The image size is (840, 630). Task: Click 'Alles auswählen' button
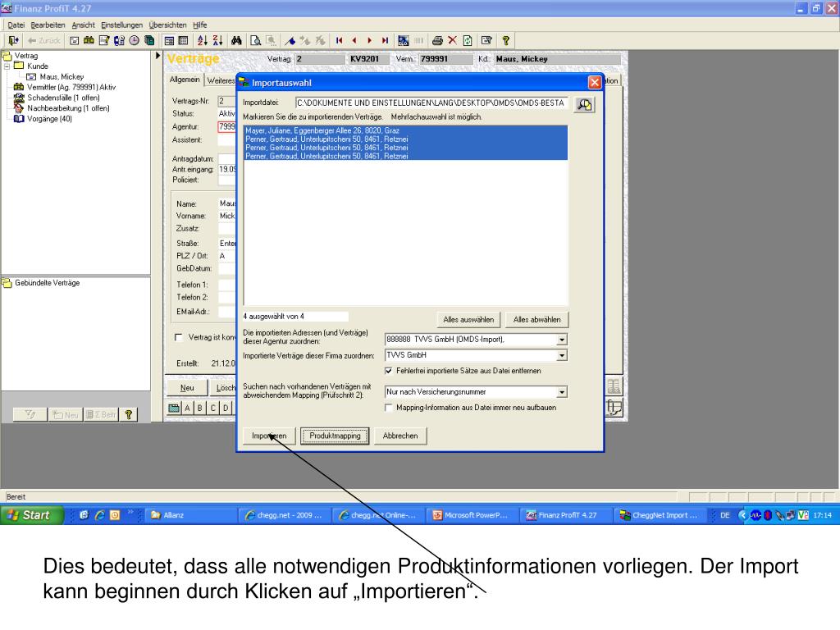click(468, 320)
